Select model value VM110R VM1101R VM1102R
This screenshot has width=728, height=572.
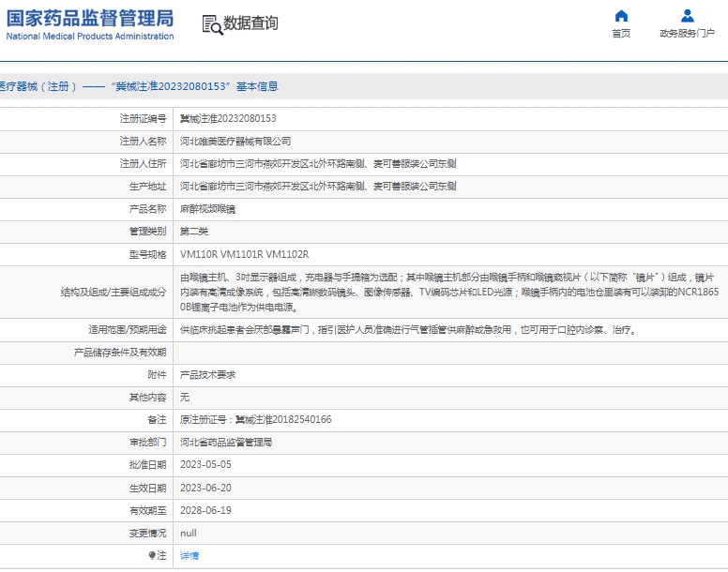244,254
